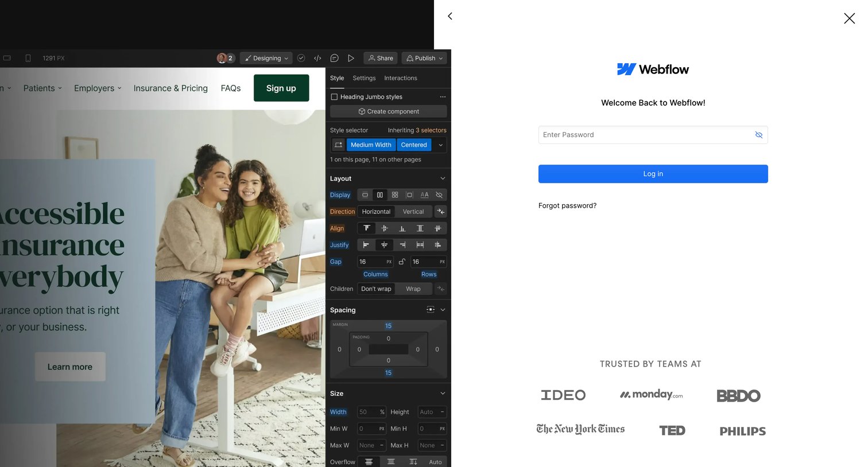
Task: Set display to grid icon
Action: coord(394,195)
